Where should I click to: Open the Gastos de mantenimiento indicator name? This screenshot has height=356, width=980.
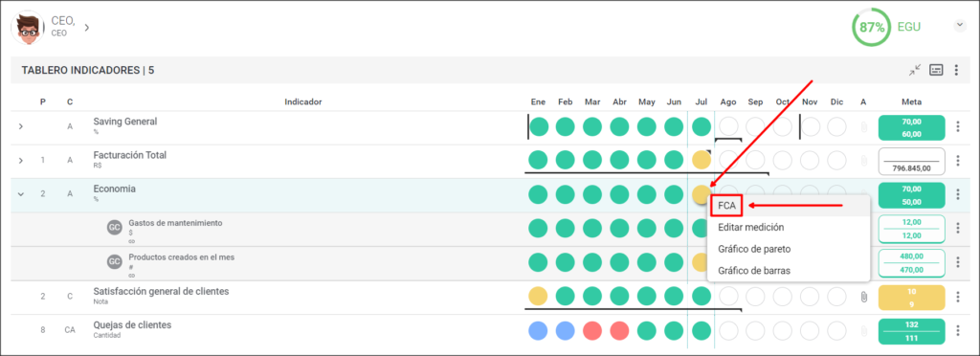click(175, 223)
